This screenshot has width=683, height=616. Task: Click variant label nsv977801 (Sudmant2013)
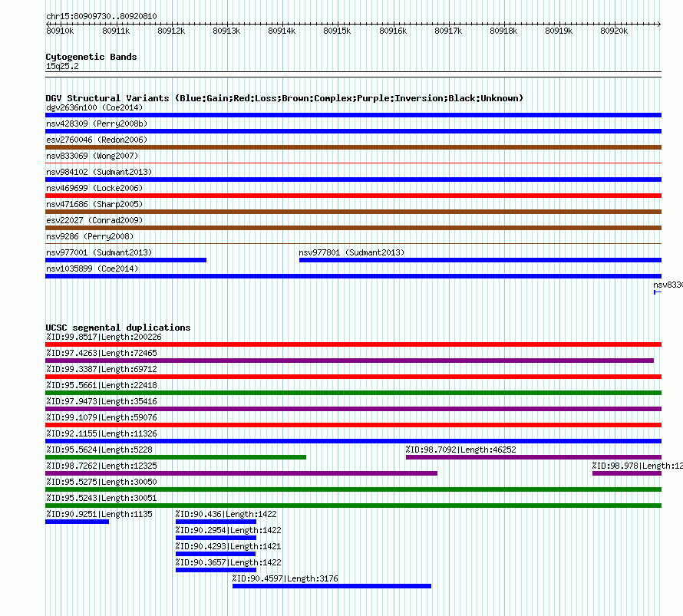(351, 252)
